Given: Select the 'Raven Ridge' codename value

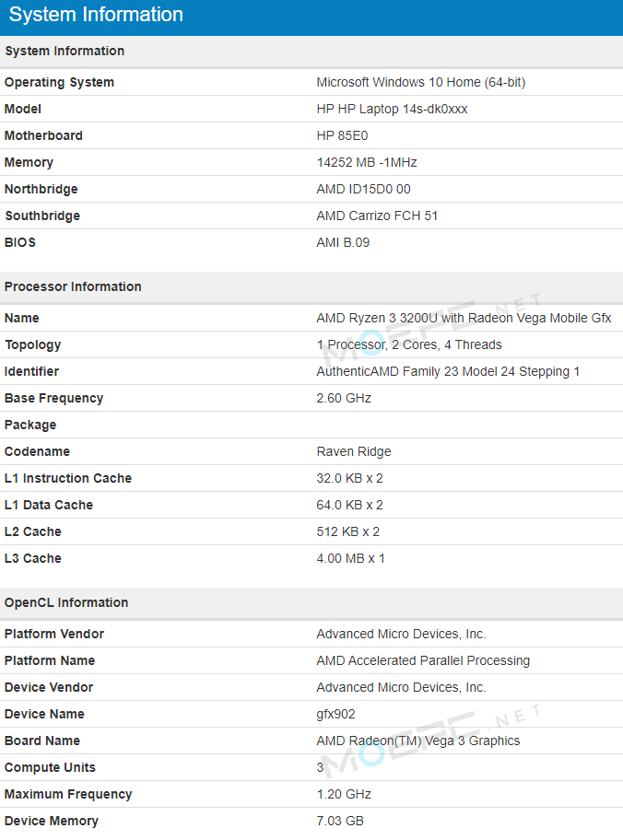Looking at the screenshot, I should coord(354,451).
